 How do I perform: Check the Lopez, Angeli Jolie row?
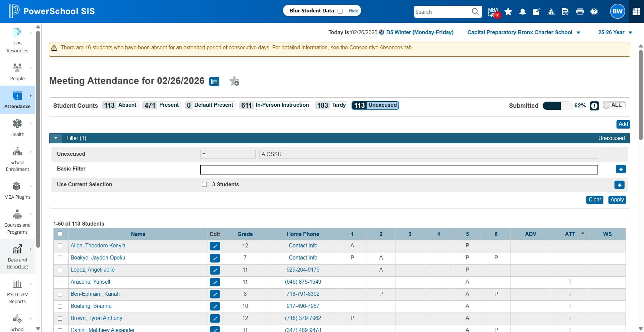60,270
